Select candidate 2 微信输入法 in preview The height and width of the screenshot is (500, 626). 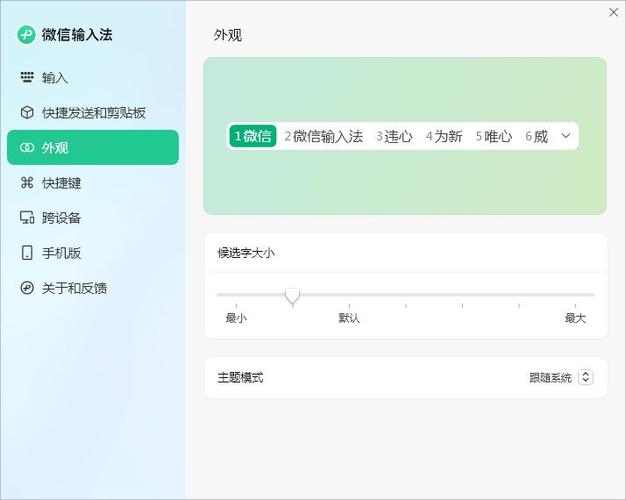(323, 136)
